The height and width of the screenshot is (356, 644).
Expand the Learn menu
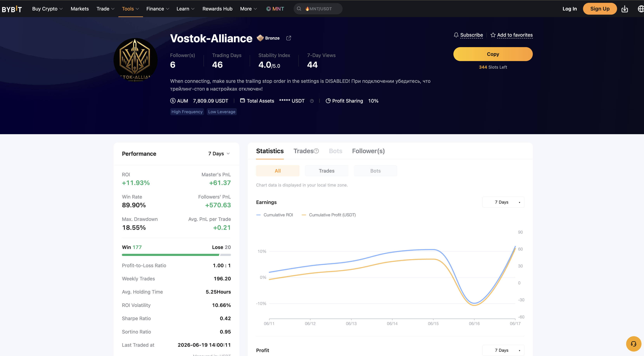click(x=185, y=9)
